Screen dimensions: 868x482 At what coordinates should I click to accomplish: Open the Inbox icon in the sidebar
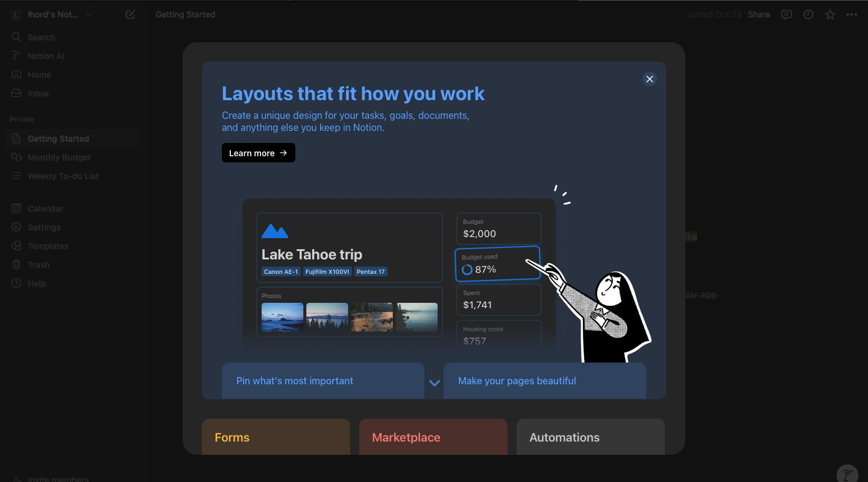point(16,94)
